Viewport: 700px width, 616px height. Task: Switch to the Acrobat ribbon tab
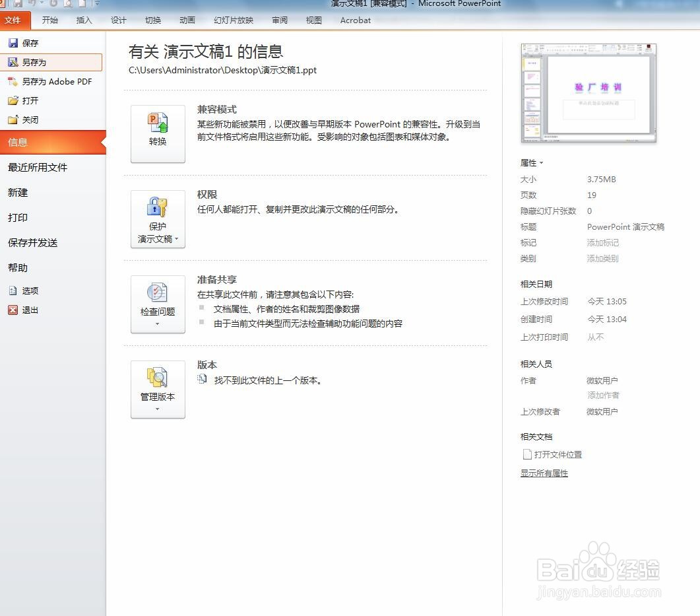pyautogui.click(x=355, y=20)
